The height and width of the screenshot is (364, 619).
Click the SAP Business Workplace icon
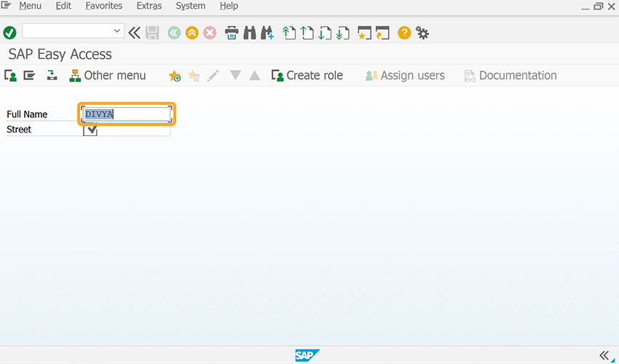tap(52, 76)
